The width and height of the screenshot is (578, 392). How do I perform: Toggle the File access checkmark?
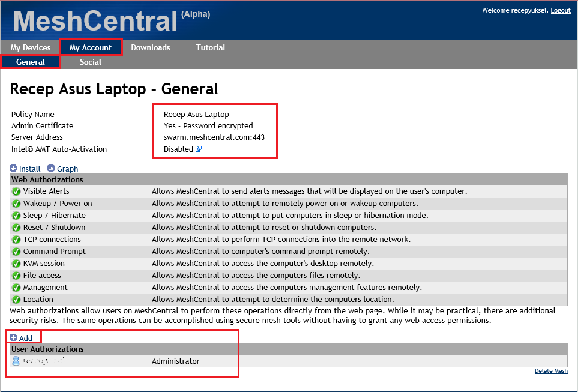click(x=16, y=276)
